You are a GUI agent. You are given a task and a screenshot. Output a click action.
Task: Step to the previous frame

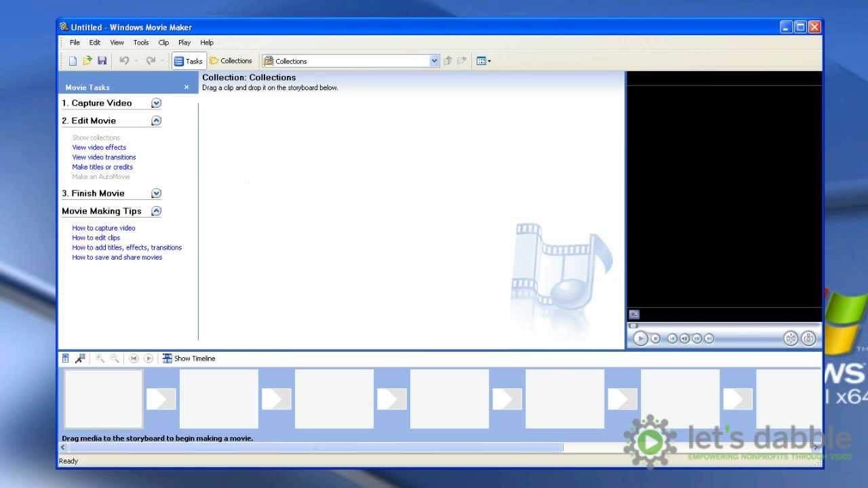coord(684,338)
